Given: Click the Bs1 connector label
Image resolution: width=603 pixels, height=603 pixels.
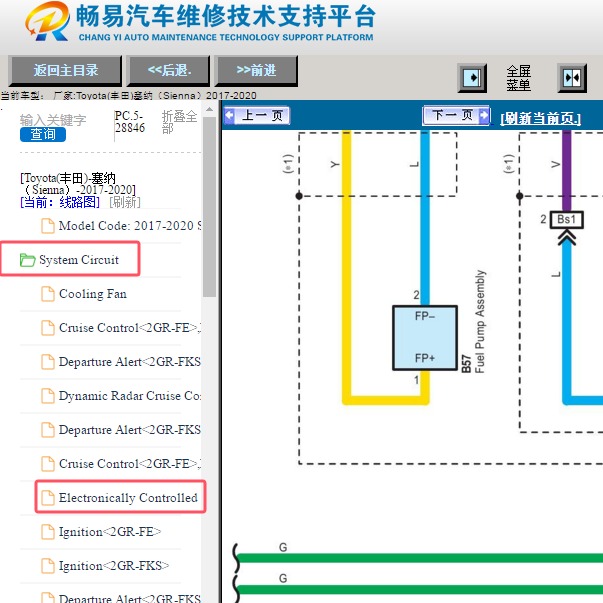Looking at the screenshot, I should click(566, 220).
